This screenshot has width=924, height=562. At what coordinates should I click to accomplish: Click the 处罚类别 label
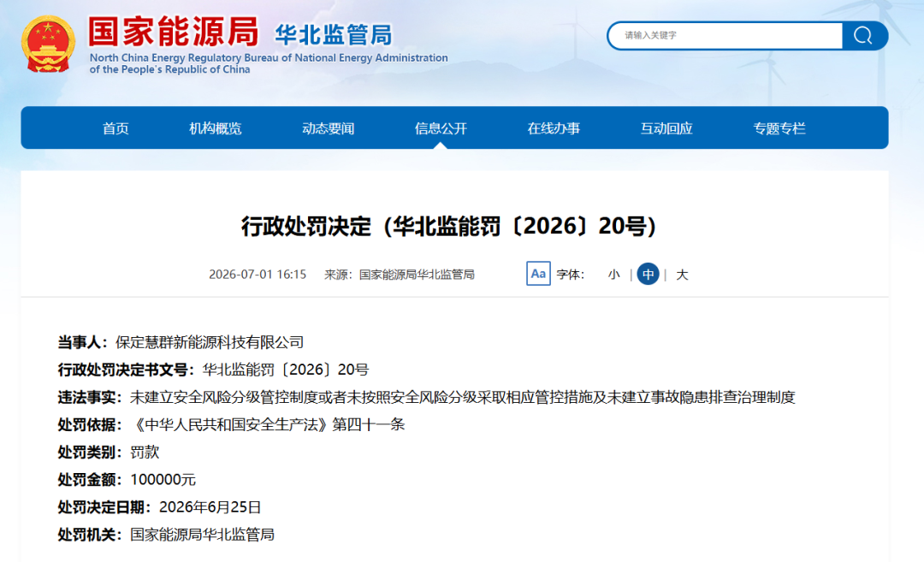click(x=90, y=453)
